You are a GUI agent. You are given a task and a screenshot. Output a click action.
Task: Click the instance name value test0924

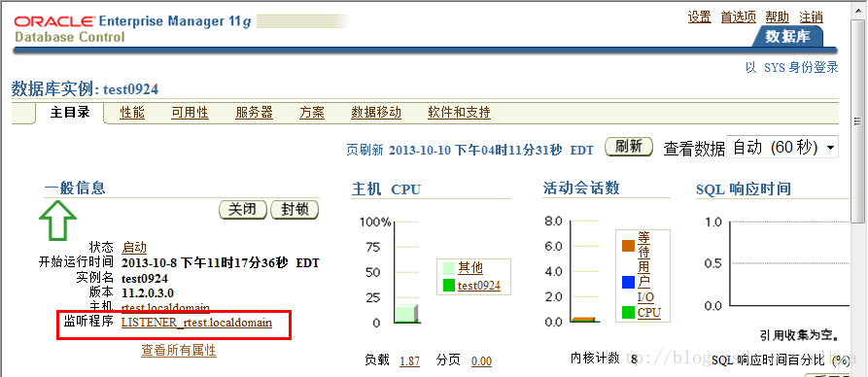145,278
